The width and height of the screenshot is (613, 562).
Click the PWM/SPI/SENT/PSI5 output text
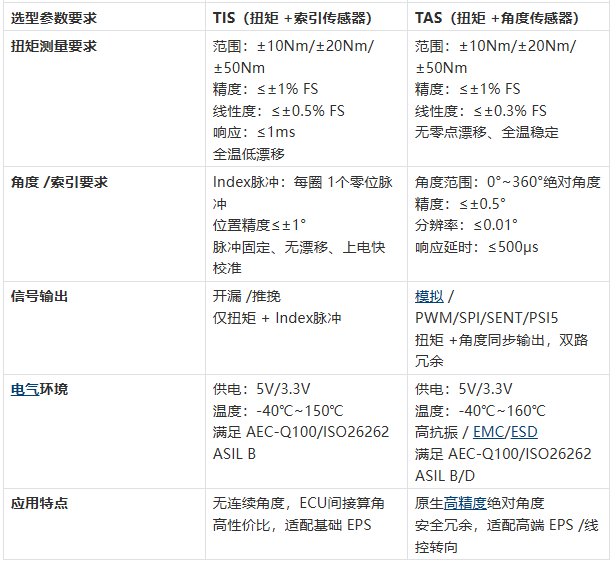pyautogui.click(x=486, y=318)
